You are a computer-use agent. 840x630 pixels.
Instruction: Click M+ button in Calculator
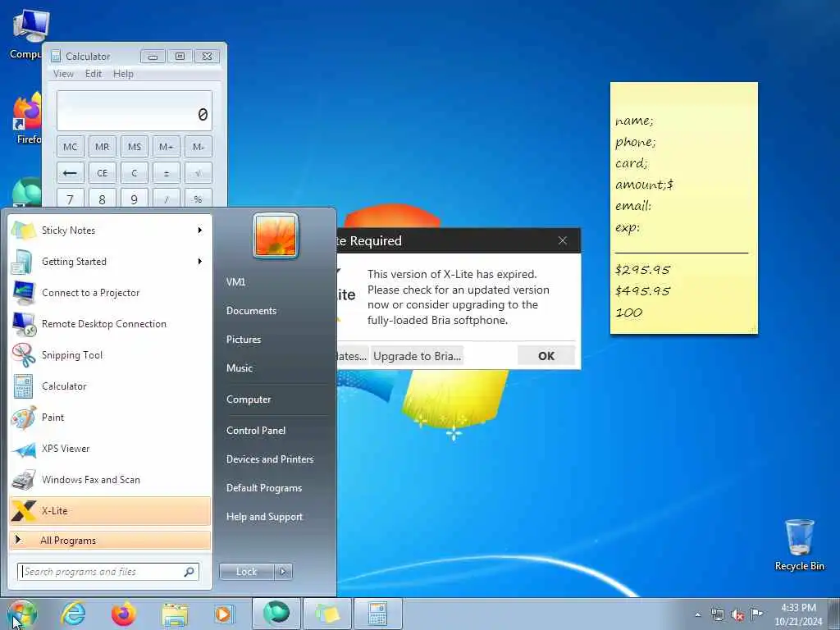166,146
